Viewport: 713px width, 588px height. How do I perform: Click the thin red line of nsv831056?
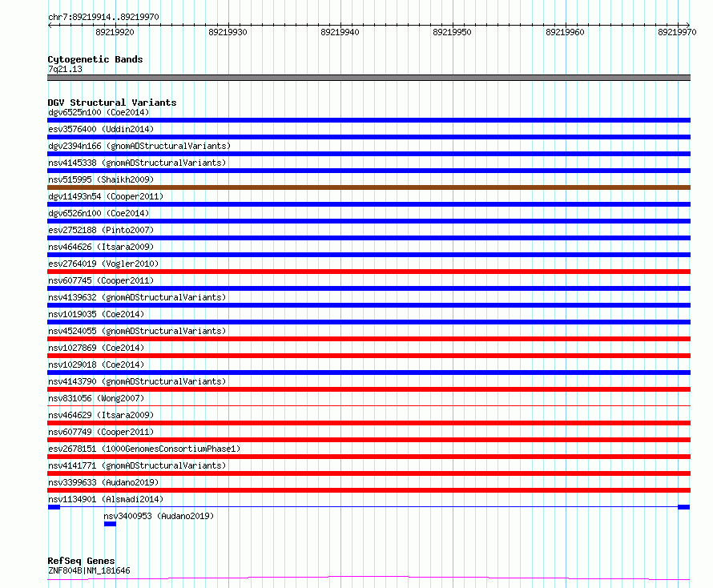click(x=369, y=405)
